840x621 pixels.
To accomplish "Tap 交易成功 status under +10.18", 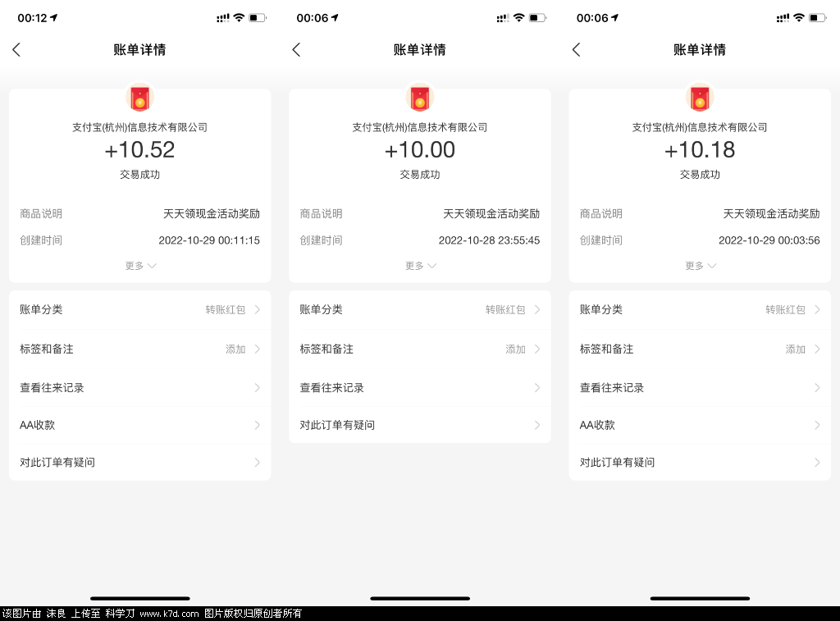I will tap(700, 175).
